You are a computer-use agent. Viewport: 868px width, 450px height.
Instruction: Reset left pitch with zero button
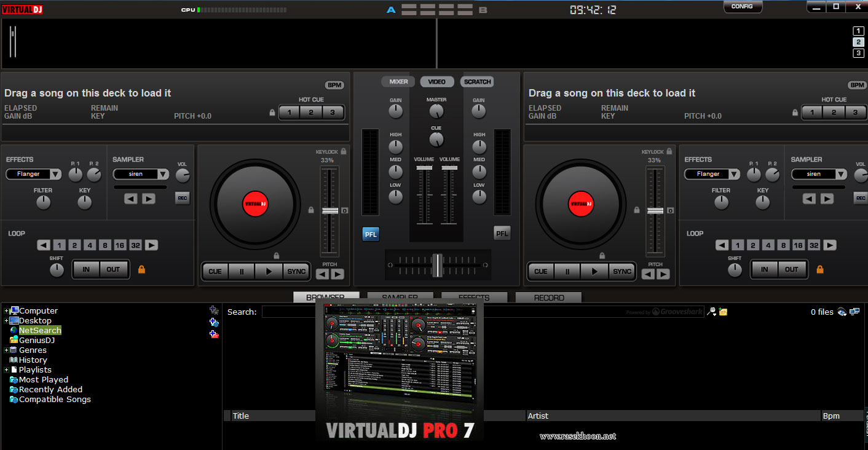point(344,211)
